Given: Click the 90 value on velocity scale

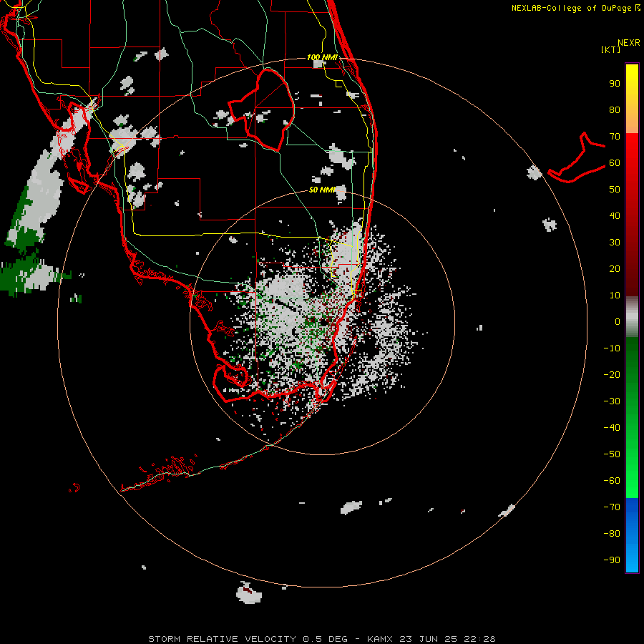Looking at the screenshot, I should (615, 84).
